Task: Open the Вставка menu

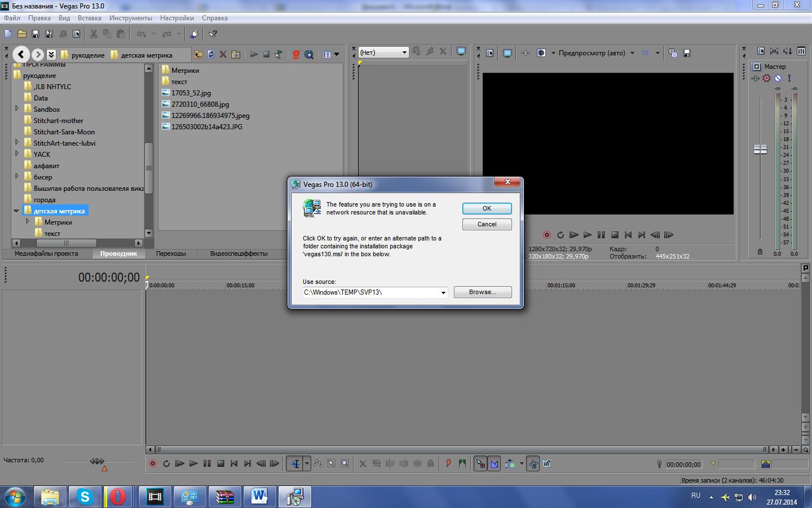Action: click(x=90, y=18)
